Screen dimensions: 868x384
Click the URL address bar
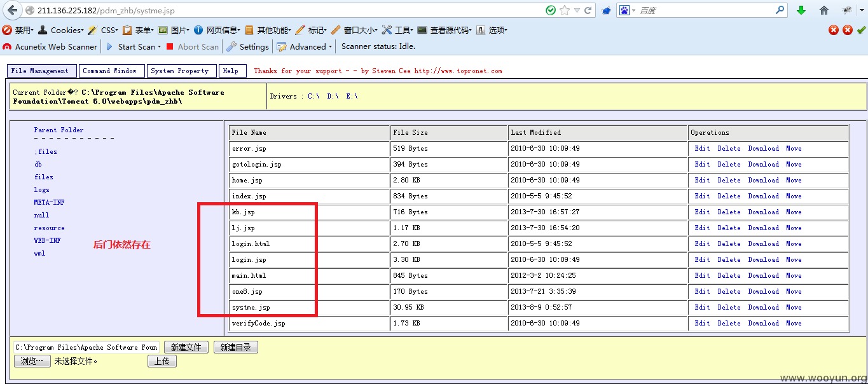[283, 10]
